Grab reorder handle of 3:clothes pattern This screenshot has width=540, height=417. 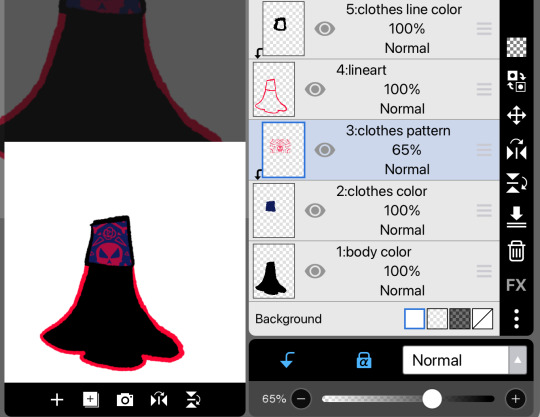[484, 150]
